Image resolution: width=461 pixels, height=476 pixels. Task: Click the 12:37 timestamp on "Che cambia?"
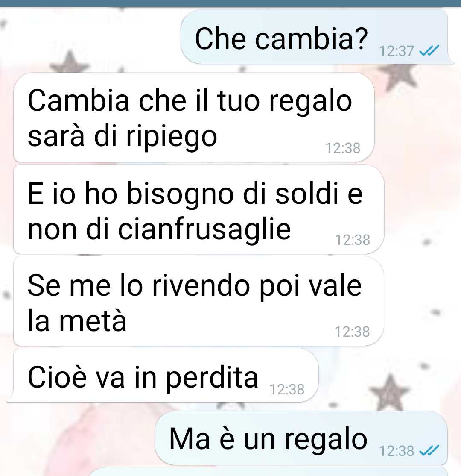397,51
